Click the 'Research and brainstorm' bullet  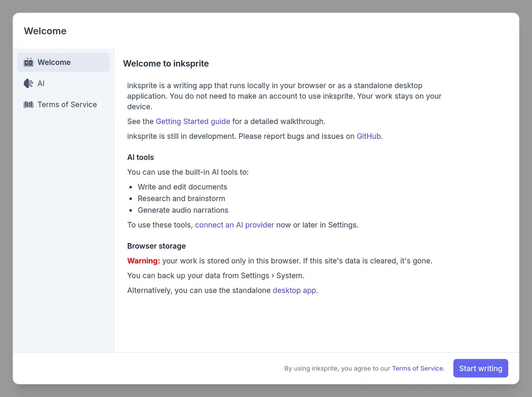(181, 199)
